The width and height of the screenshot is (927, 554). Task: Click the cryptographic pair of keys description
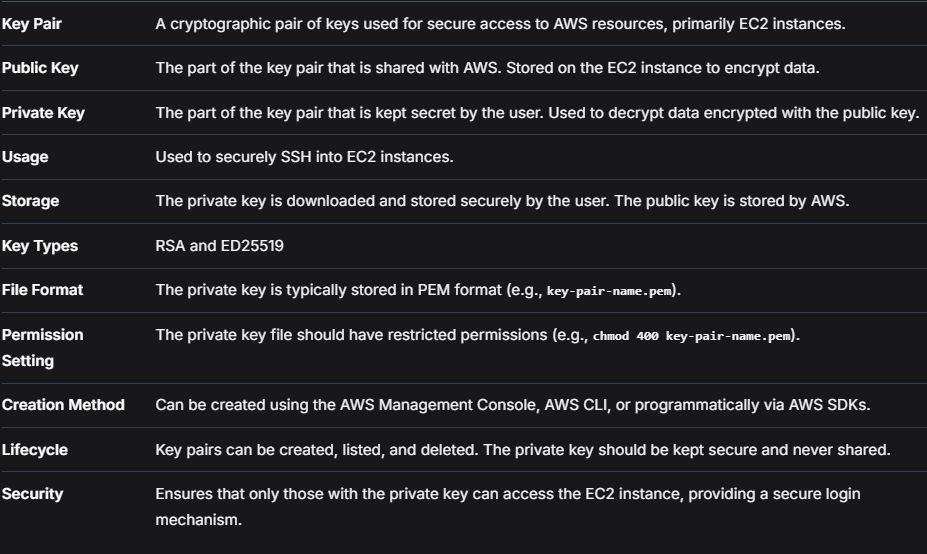500,24
